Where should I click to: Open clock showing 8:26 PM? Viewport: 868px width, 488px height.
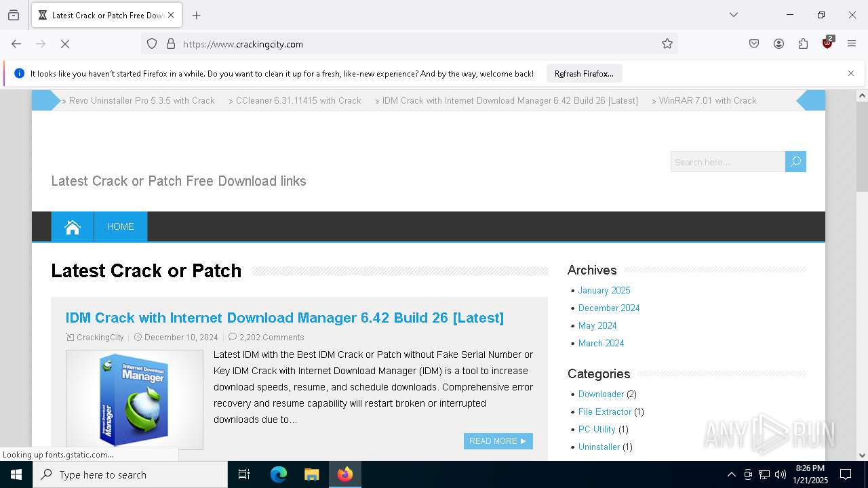(810, 474)
